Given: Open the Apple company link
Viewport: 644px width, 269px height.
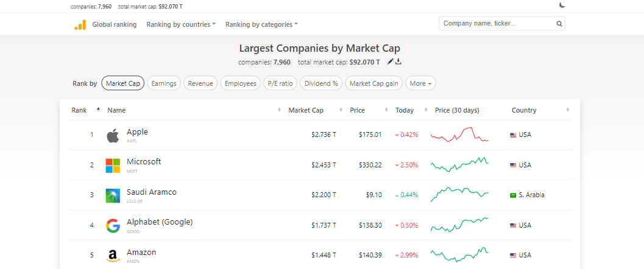Looking at the screenshot, I should (137, 131).
